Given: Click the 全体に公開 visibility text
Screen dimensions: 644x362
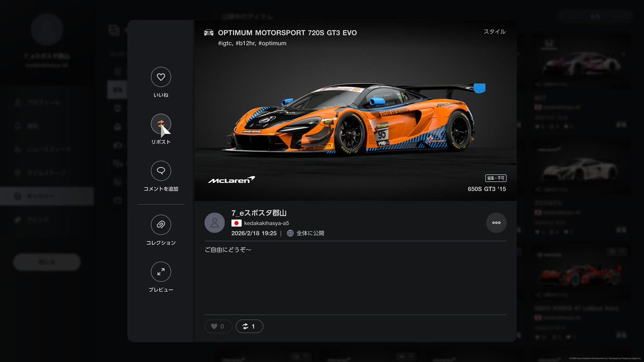Looking at the screenshot, I should (310, 233).
